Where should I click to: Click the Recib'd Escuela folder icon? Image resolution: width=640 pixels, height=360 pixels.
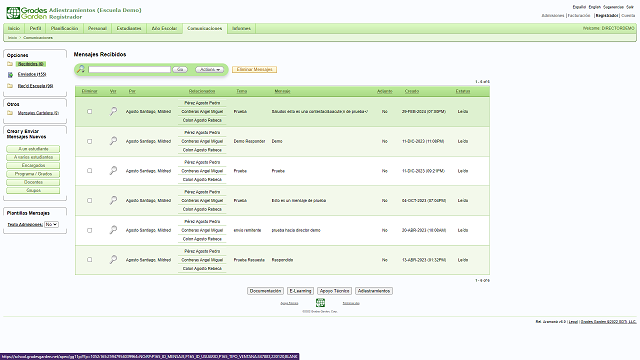pyautogui.click(x=10, y=86)
